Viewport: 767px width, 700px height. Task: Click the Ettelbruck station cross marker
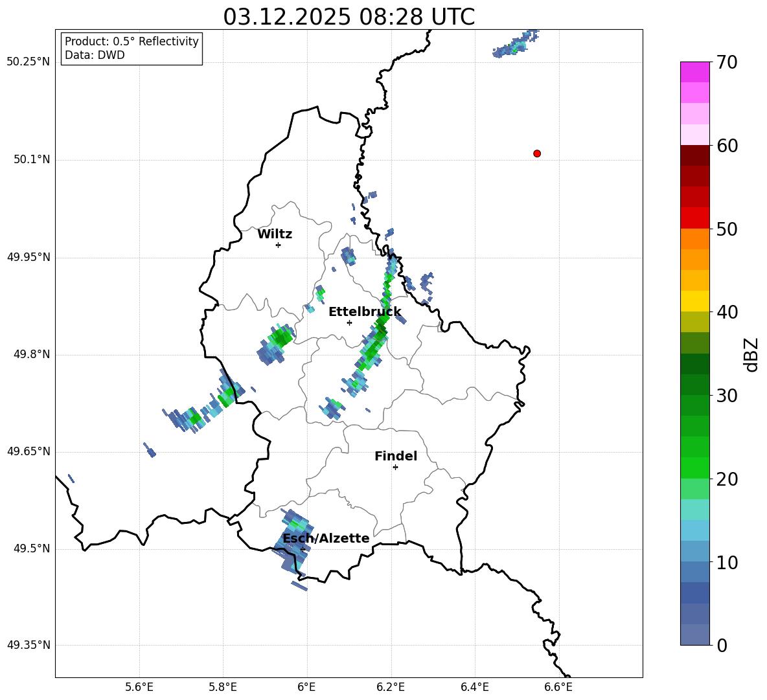(349, 322)
